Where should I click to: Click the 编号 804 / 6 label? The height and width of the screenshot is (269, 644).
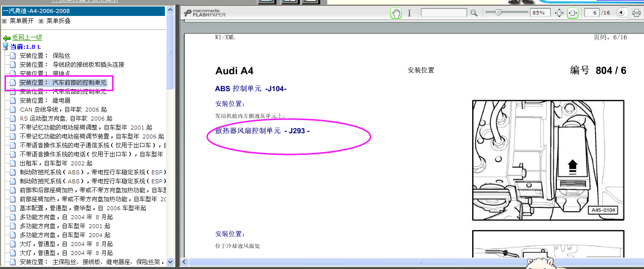pyautogui.click(x=598, y=70)
